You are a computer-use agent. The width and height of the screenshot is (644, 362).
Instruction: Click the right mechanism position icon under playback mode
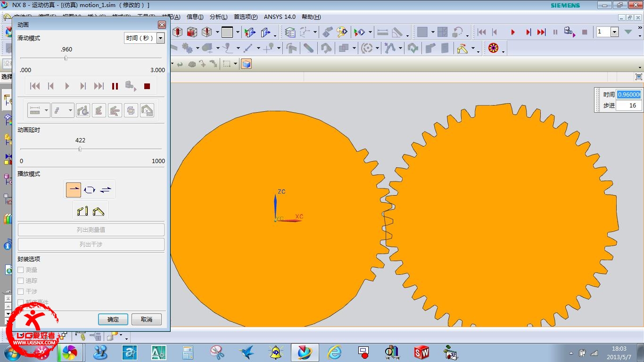(99, 211)
